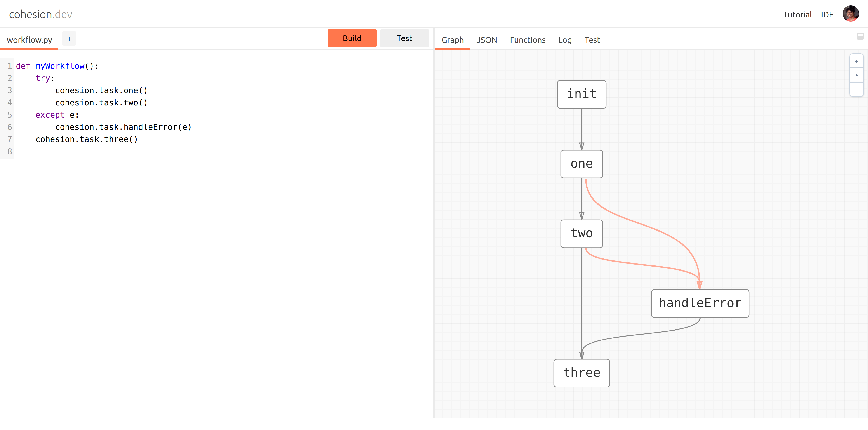Screen dimensions: 868x430
Task: Open the Test tab in right panel
Action: point(592,40)
